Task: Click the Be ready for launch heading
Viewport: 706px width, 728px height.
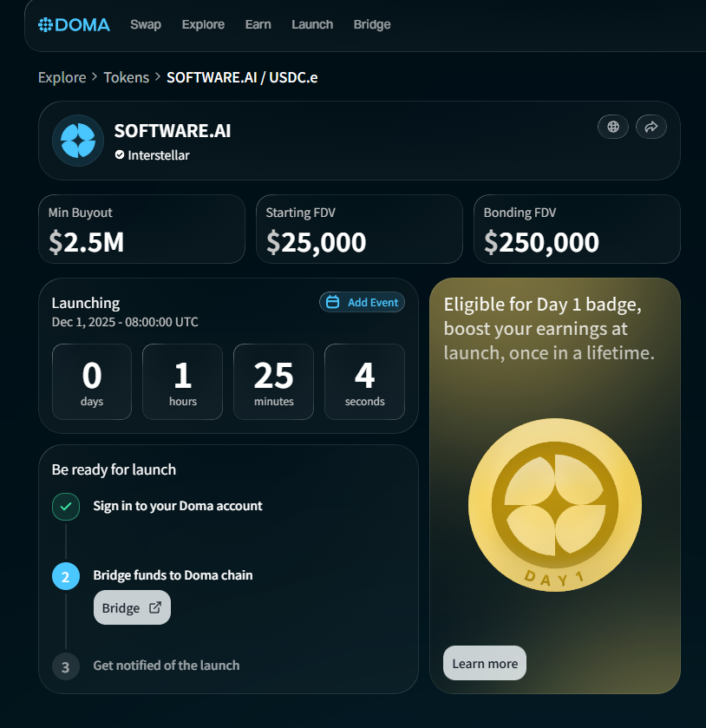Action: [x=114, y=469]
